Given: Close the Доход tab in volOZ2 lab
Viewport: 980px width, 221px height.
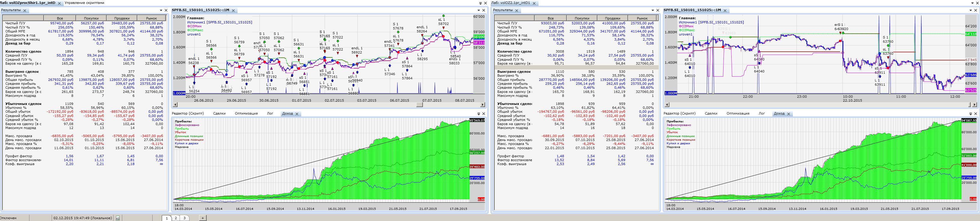Looking at the screenshot, I should tap(788, 114).
